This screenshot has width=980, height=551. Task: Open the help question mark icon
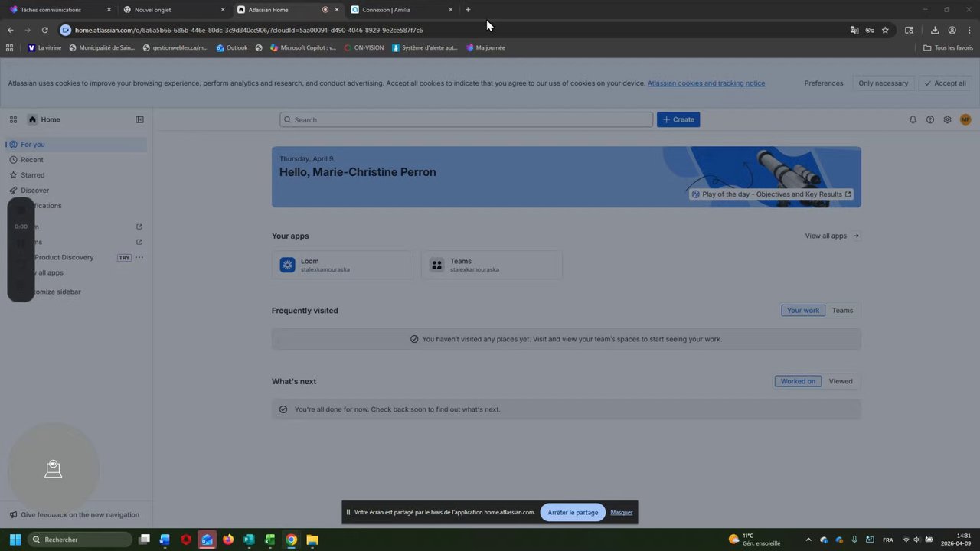coord(930,119)
